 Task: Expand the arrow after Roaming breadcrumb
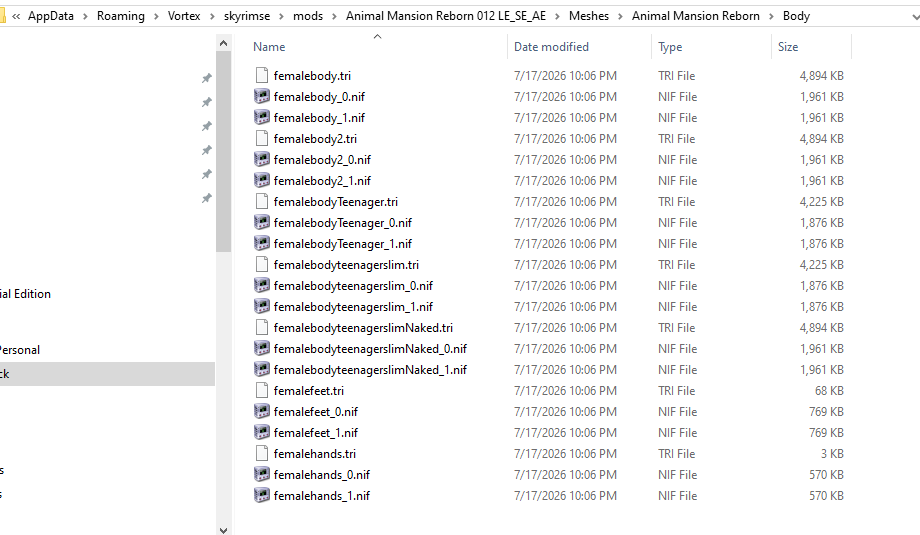(156, 16)
